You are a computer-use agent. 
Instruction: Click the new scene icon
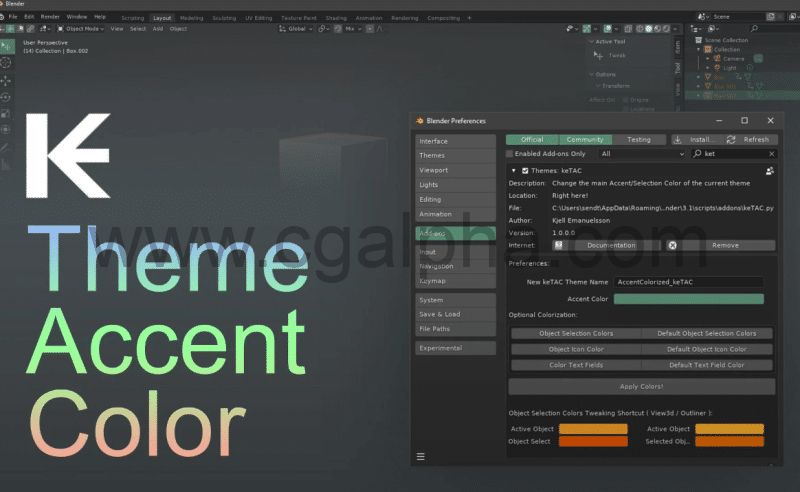pyautogui.click(x=771, y=17)
